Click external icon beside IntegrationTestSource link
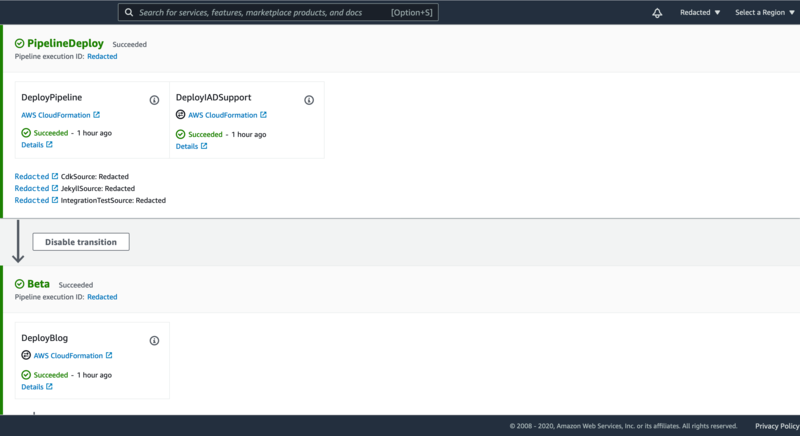 55,200
